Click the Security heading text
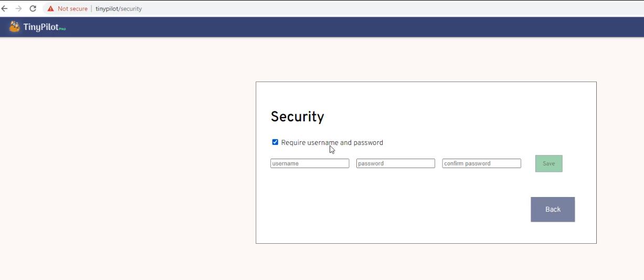The width and height of the screenshot is (644, 280). [x=297, y=117]
